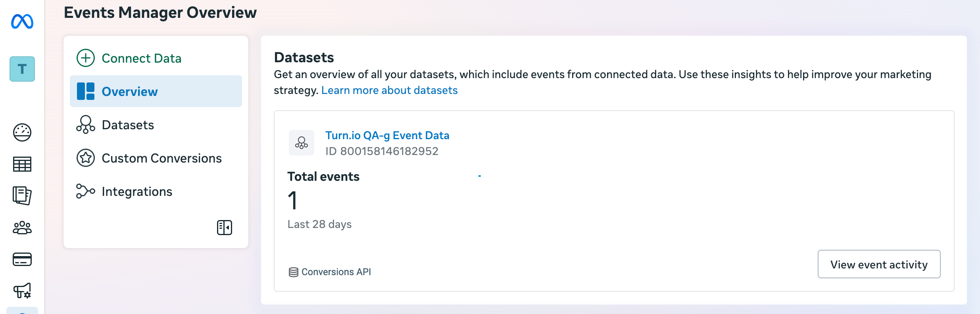Click the dataset icon beside Turn.io QA-g

[302, 143]
